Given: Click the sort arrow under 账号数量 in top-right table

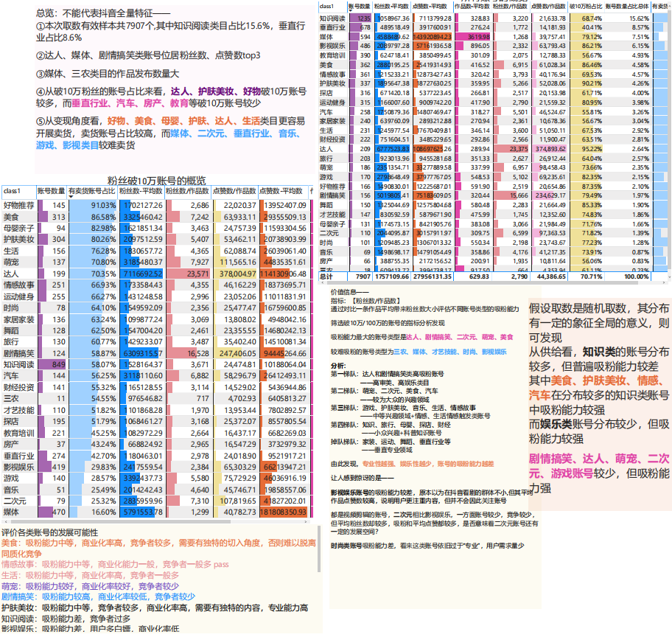Looking at the screenshot, I should (350, 11).
